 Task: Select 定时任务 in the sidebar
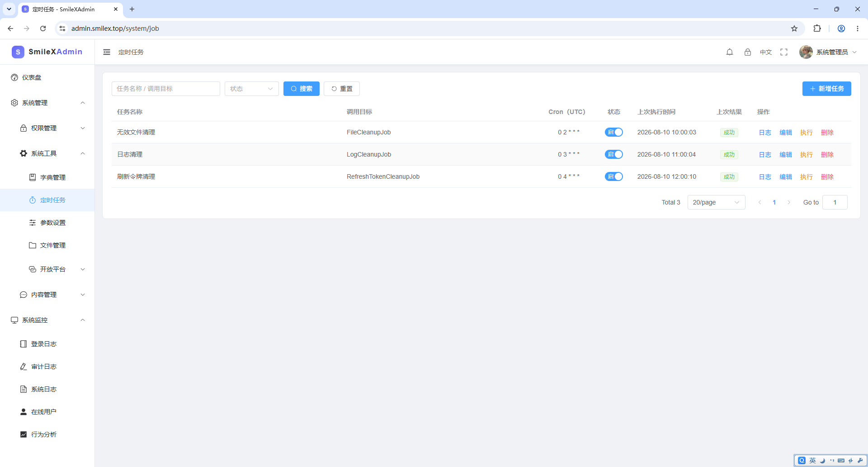point(47,200)
